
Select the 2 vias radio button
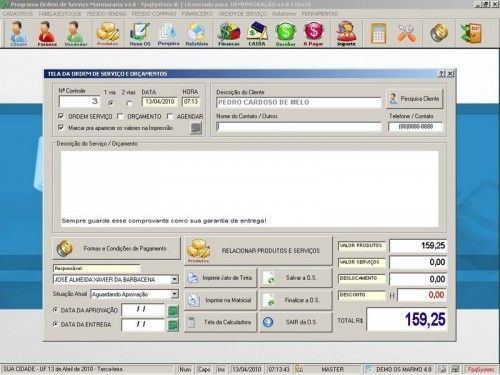(x=129, y=103)
